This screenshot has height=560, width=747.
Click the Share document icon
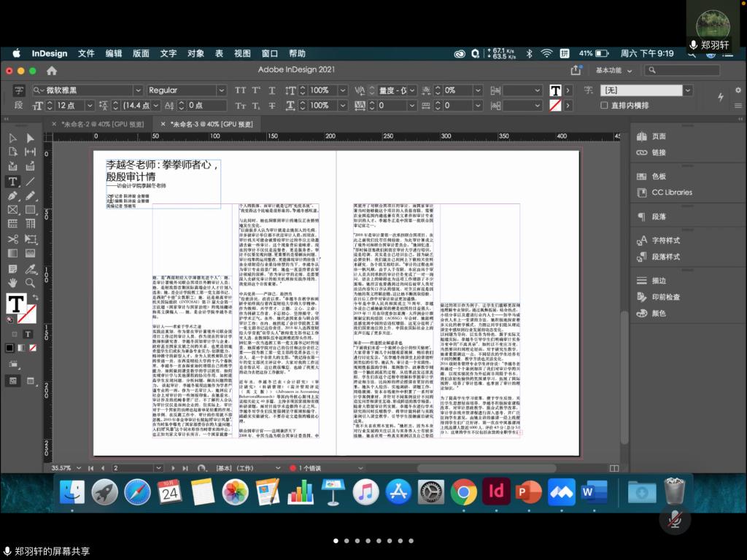[576, 70]
